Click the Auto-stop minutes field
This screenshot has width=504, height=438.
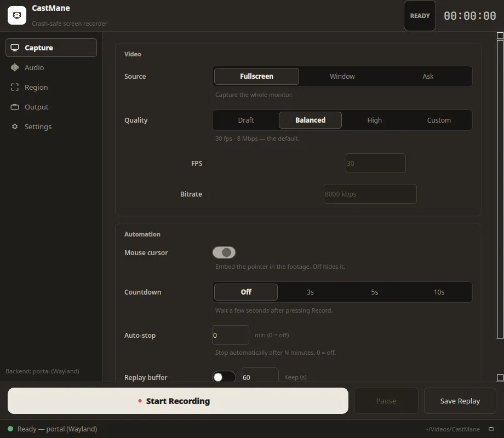(231, 335)
